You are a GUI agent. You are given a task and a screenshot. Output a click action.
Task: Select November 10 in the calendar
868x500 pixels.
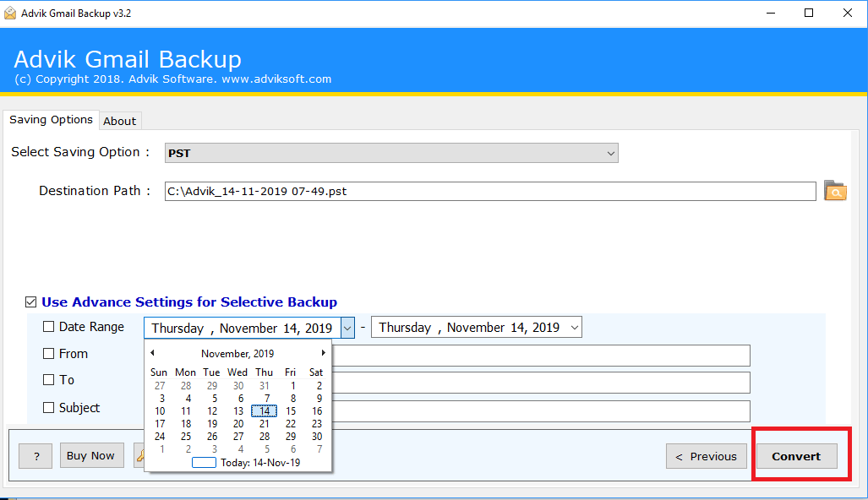160,411
